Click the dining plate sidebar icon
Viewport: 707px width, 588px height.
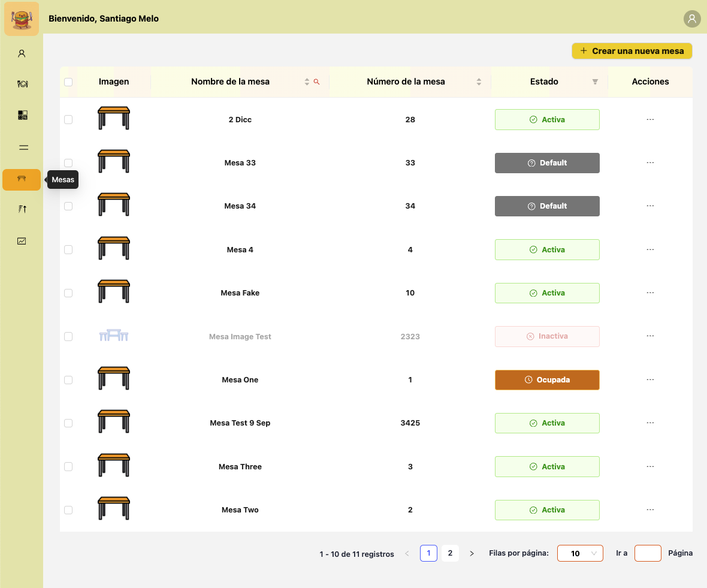click(22, 84)
